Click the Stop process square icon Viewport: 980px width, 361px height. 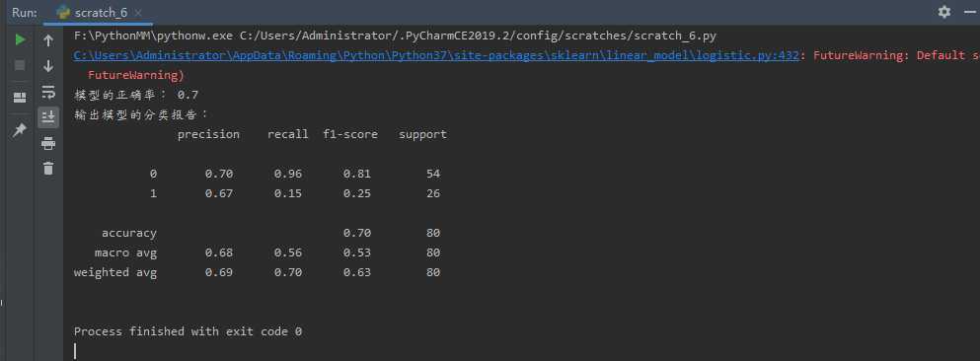[x=20, y=65]
